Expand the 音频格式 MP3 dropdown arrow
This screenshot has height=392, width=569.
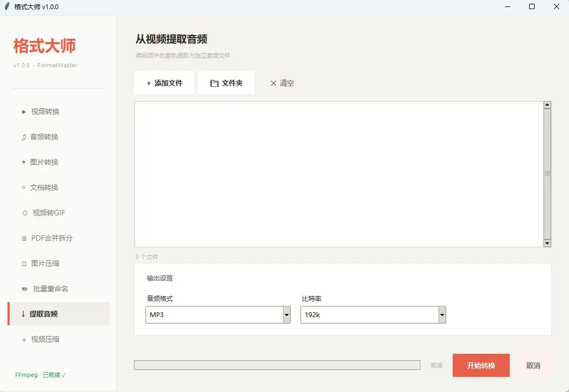pyautogui.click(x=287, y=314)
